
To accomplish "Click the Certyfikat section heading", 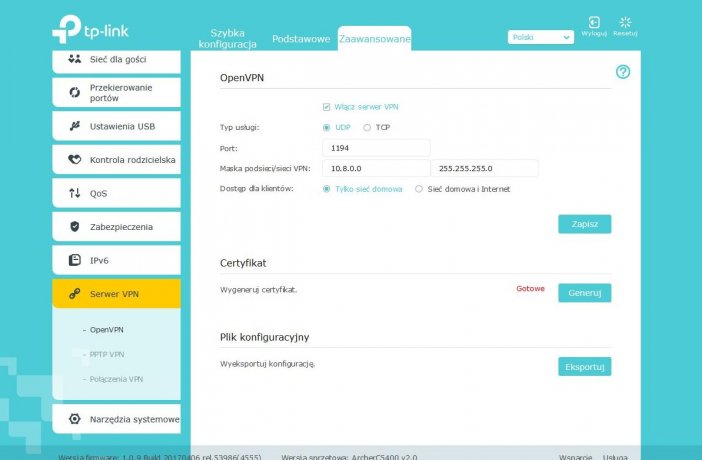I will 243,263.
